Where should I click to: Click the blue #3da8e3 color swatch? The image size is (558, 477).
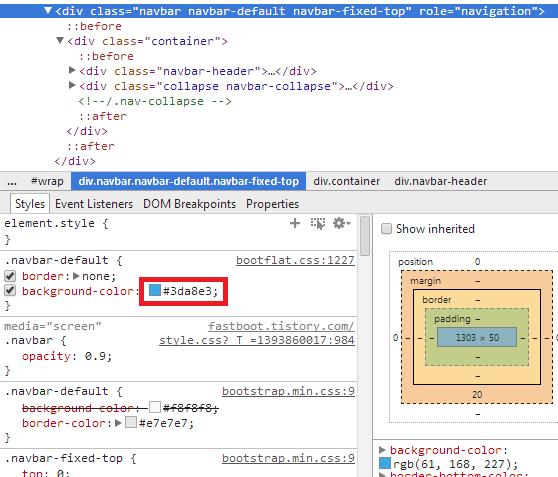click(x=155, y=290)
